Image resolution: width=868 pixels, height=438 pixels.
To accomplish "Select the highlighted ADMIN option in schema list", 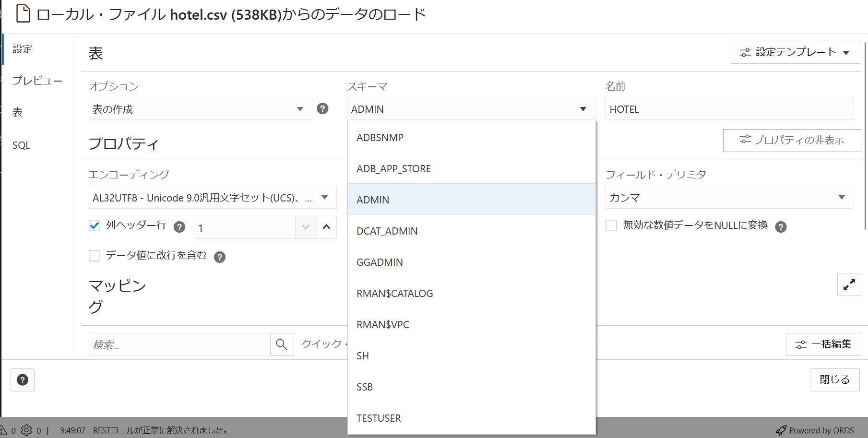I will pyautogui.click(x=471, y=200).
